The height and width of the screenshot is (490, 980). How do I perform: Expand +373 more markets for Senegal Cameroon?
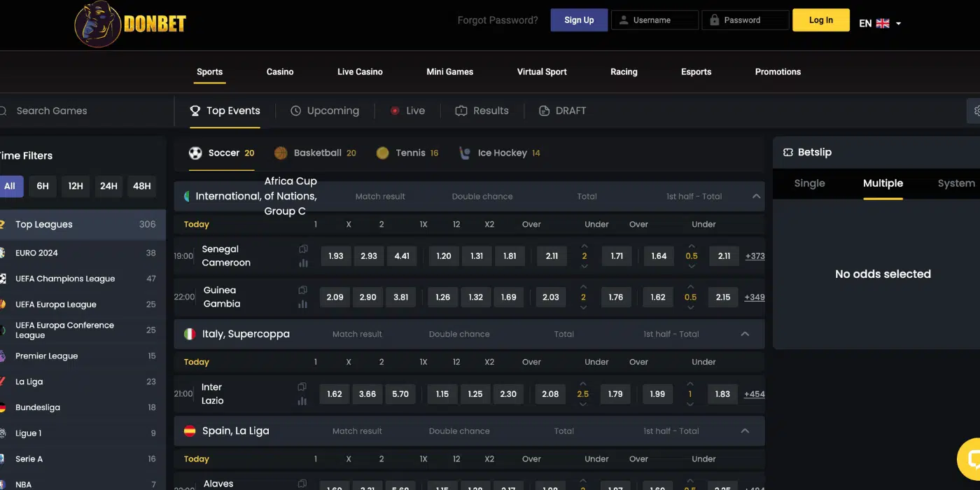pos(755,256)
